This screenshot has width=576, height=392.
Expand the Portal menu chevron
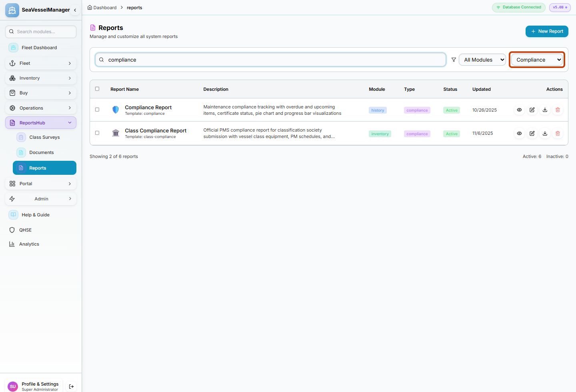point(70,184)
